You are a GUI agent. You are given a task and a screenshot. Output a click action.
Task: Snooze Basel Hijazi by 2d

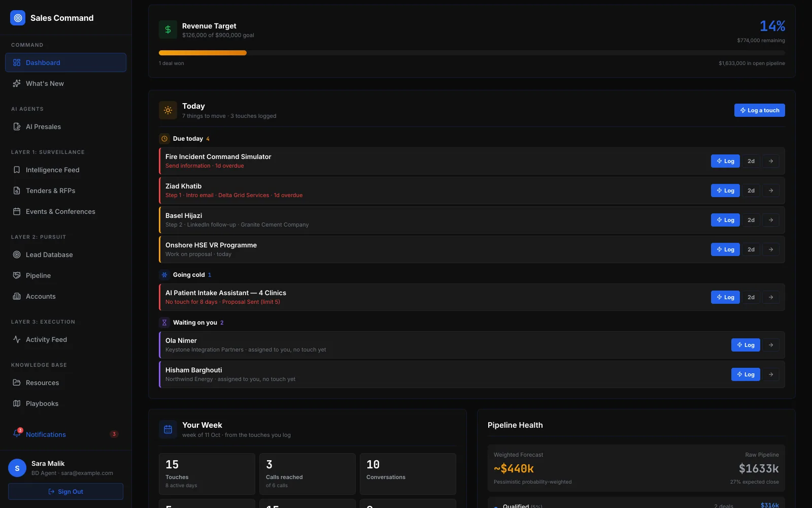tap(751, 220)
